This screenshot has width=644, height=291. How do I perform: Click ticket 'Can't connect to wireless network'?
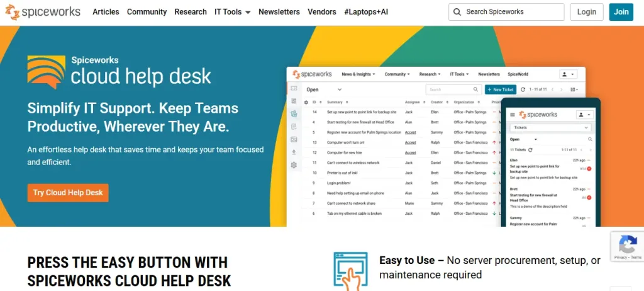tap(353, 163)
